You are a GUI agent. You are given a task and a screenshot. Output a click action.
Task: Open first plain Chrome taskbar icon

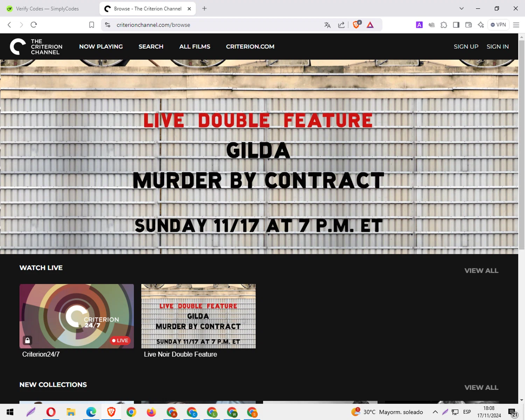click(131, 412)
